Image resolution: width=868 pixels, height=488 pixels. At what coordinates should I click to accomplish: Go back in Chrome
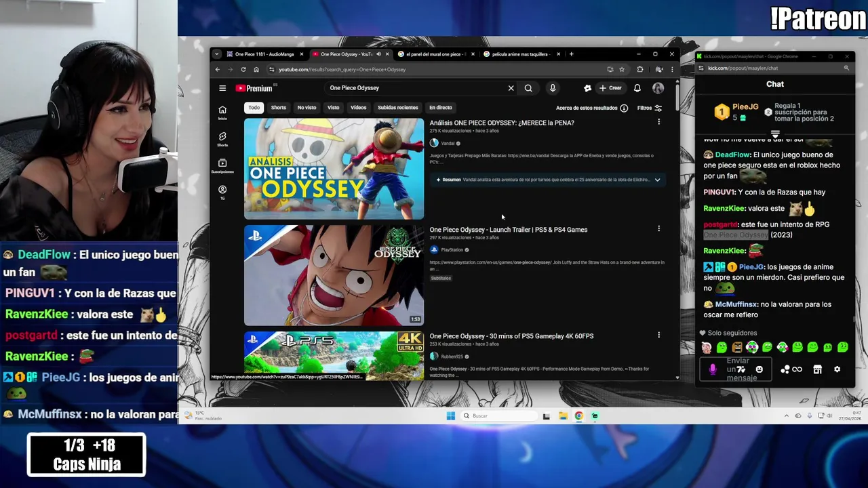(x=217, y=69)
